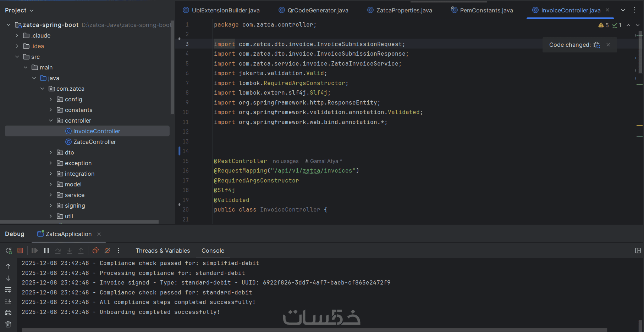This screenshot has height=332, width=644.
Task: Stop the running ZatcaApplication
Action: (20, 251)
